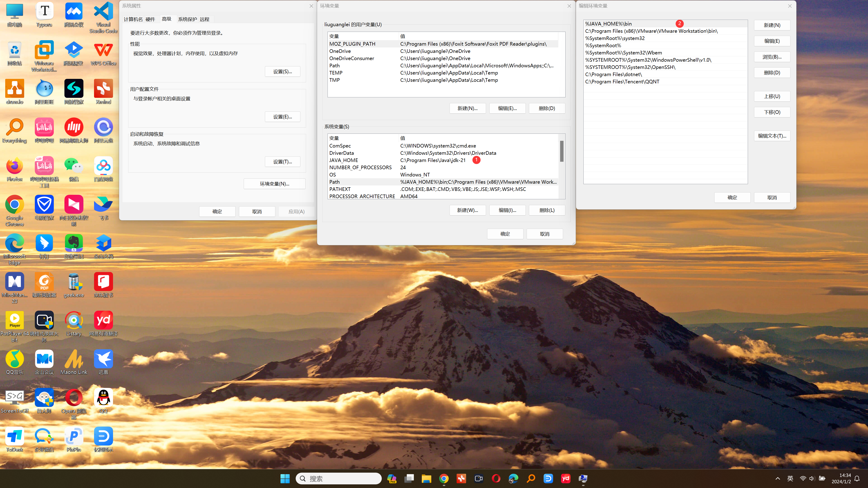The image size is (868, 488).
Task: Click 删除(D) to remove user variable
Action: 547,108
